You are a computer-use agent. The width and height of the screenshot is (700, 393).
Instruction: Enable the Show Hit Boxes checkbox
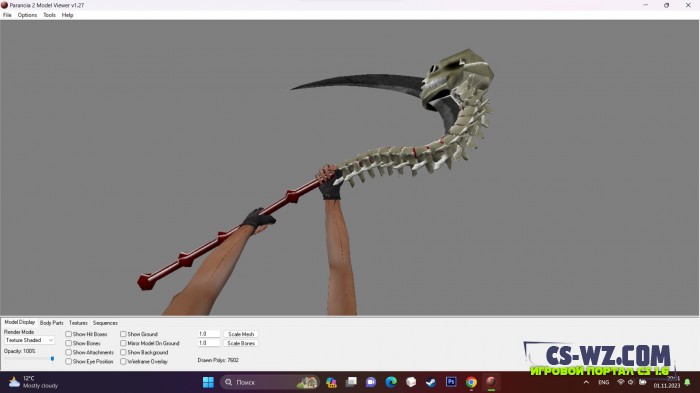pyautogui.click(x=68, y=334)
